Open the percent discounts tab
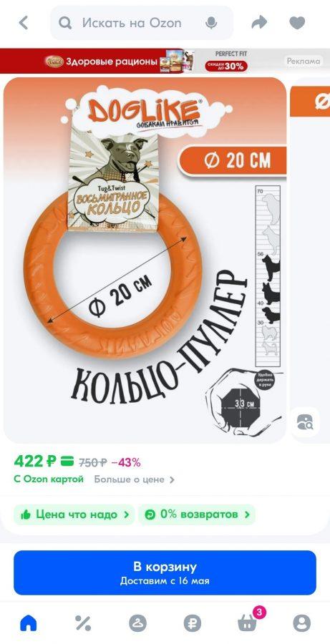This screenshot has height=644, width=330. (83, 623)
